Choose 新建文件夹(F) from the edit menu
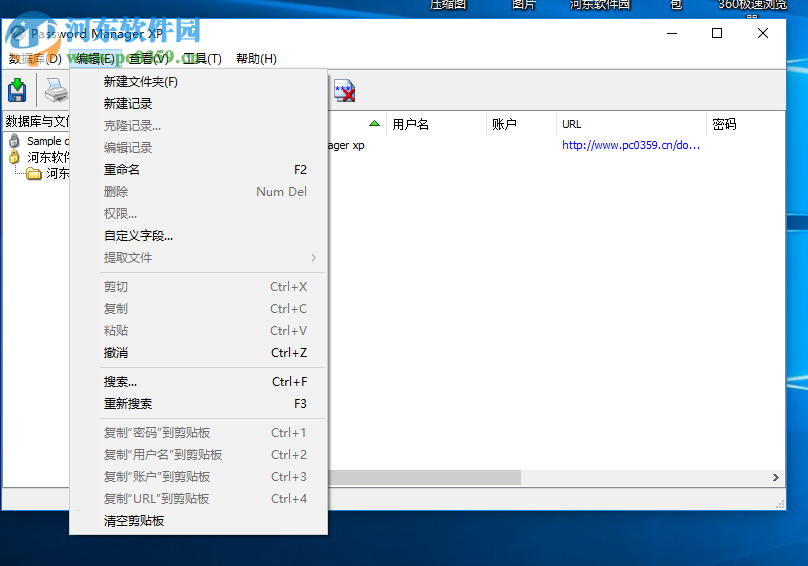 [198, 81]
